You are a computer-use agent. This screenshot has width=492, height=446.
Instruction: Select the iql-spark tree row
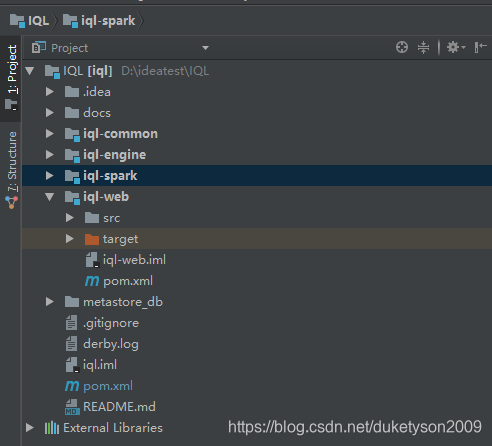click(x=257, y=176)
